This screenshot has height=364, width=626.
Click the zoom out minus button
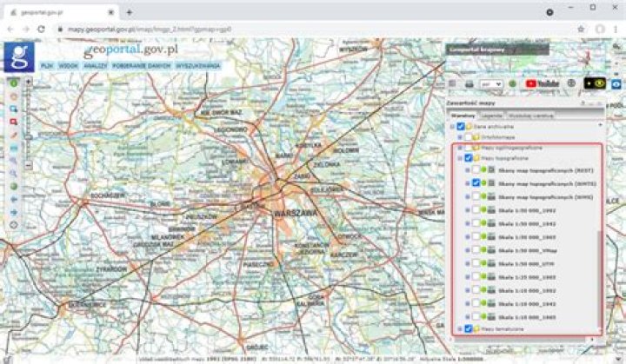[29, 164]
